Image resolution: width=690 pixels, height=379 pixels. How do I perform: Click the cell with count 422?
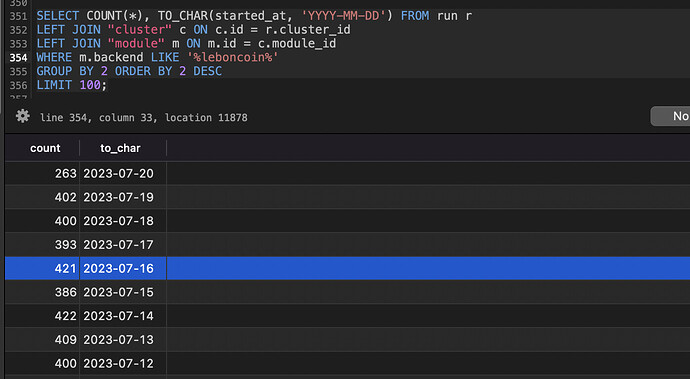66,316
